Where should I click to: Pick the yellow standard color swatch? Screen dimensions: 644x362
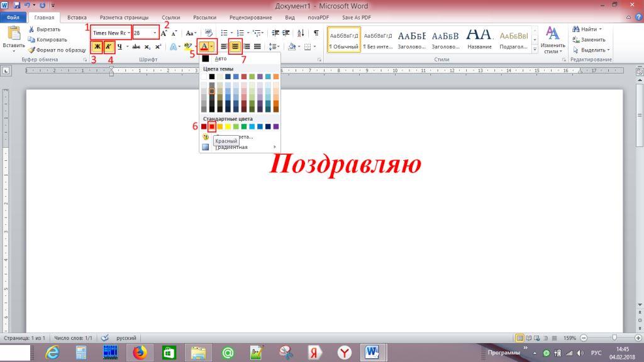[228, 126]
